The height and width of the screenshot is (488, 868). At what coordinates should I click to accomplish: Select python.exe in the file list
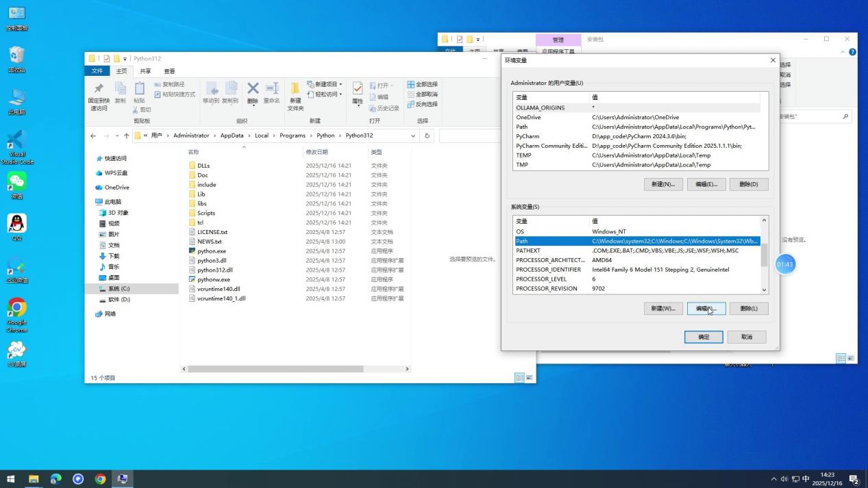click(211, 251)
